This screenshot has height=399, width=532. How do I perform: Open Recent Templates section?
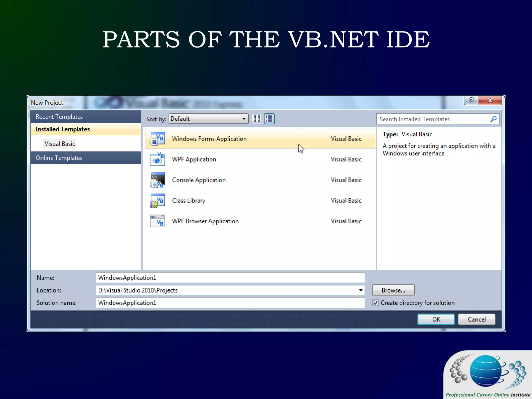[x=86, y=117]
